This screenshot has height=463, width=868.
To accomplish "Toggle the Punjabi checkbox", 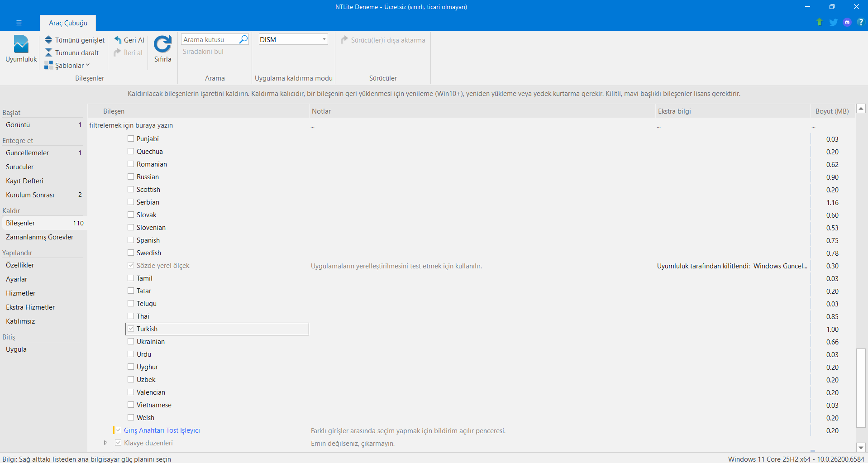I will [x=131, y=138].
